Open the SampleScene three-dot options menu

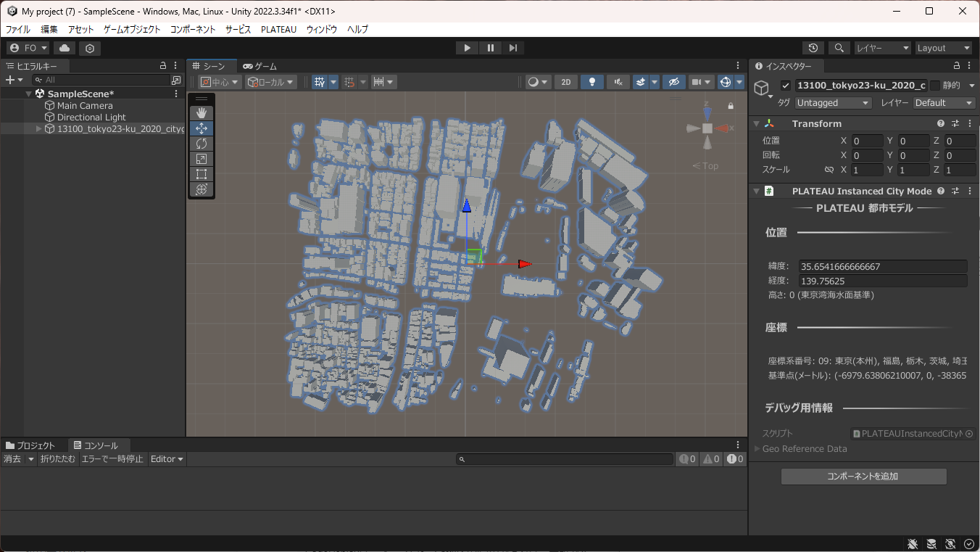pyautogui.click(x=176, y=94)
